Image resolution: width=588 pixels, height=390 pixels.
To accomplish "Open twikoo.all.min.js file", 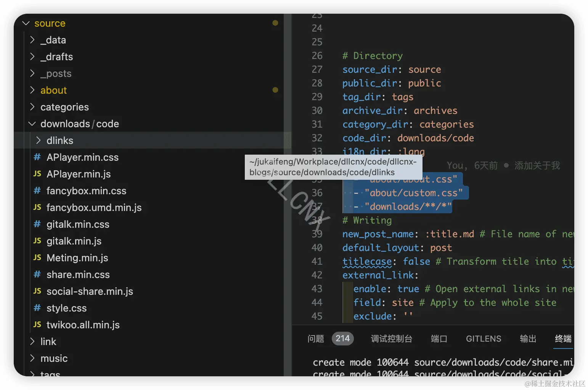I will coord(83,325).
